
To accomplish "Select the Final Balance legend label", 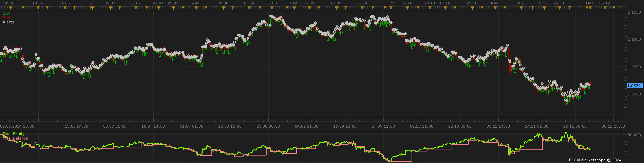I will [x=15, y=139].
